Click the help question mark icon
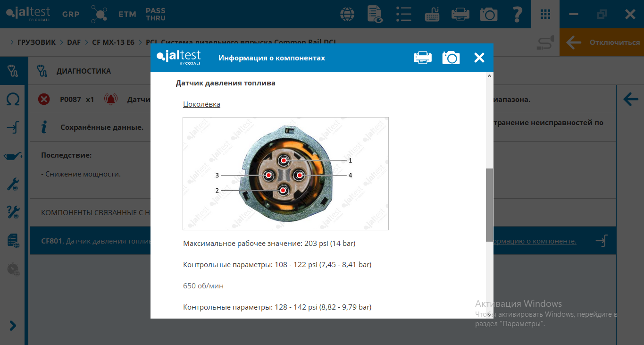This screenshot has width=644, height=345. [517, 14]
